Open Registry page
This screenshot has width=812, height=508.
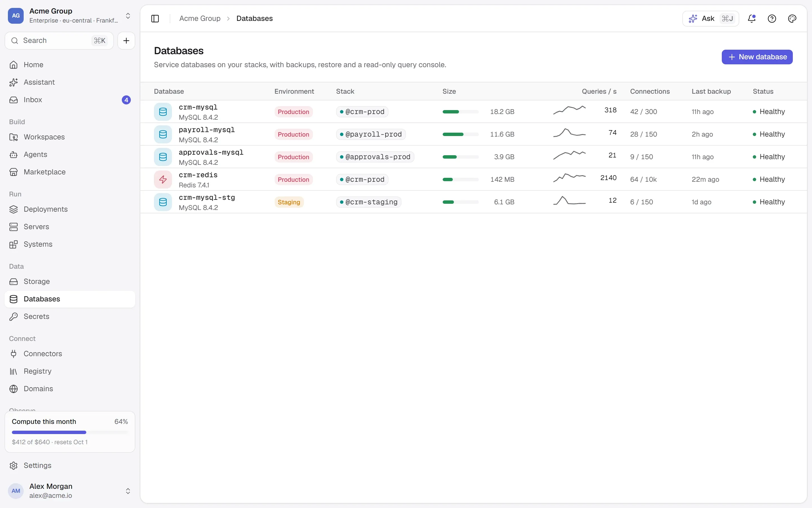[70, 371]
